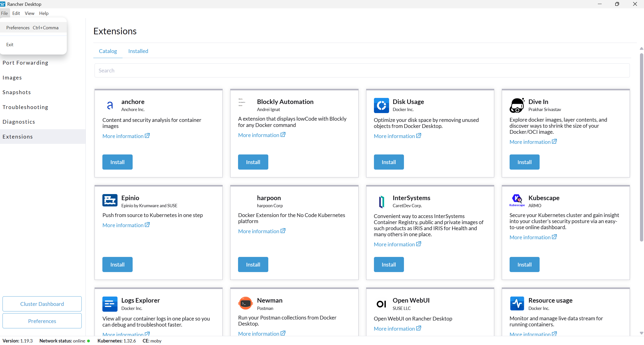This screenshot has width=644, height=345.
Task: Click the Disk Usage extension icon
Action: 381,105
